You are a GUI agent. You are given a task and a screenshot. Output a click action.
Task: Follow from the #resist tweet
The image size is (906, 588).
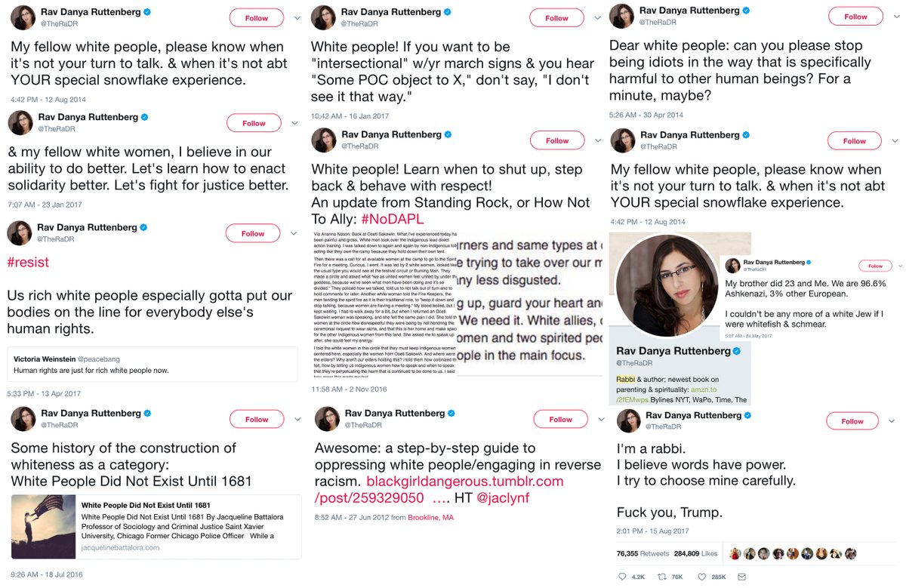pos(253,234)
